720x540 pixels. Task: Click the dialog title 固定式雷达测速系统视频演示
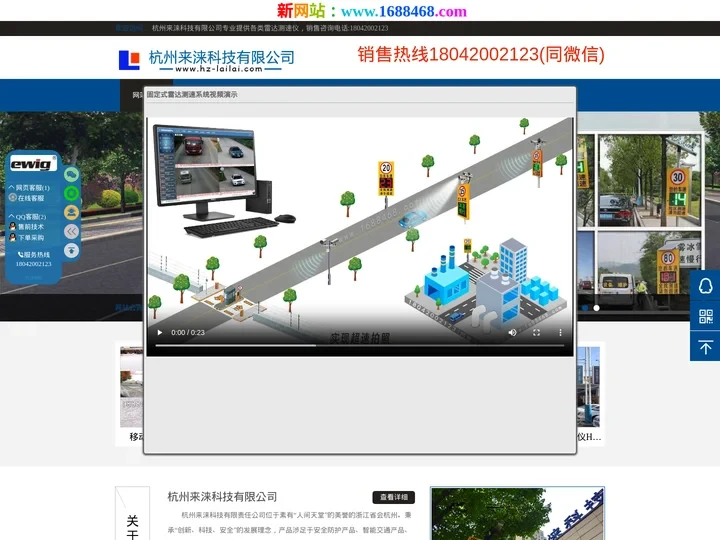pos(192,95)
